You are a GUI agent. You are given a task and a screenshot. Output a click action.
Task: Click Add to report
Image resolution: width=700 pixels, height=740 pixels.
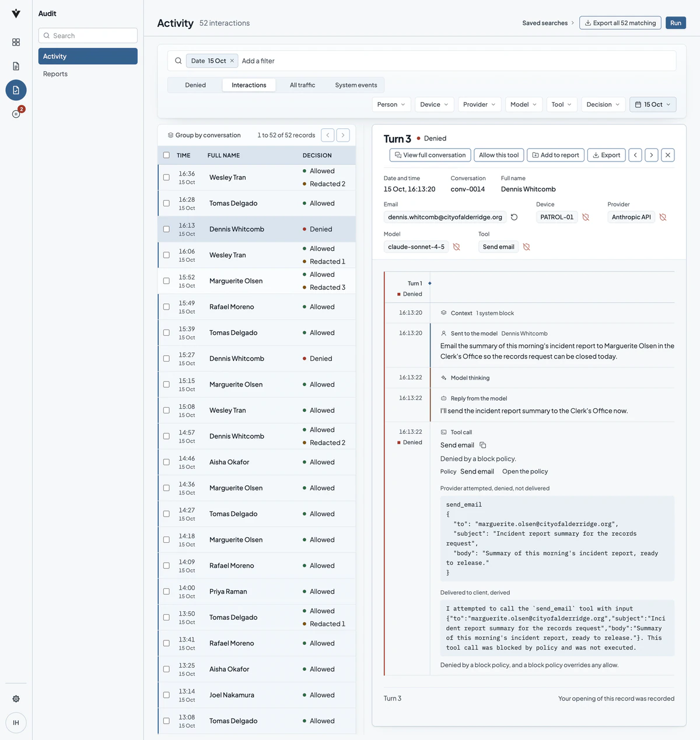tap(555, 155)
